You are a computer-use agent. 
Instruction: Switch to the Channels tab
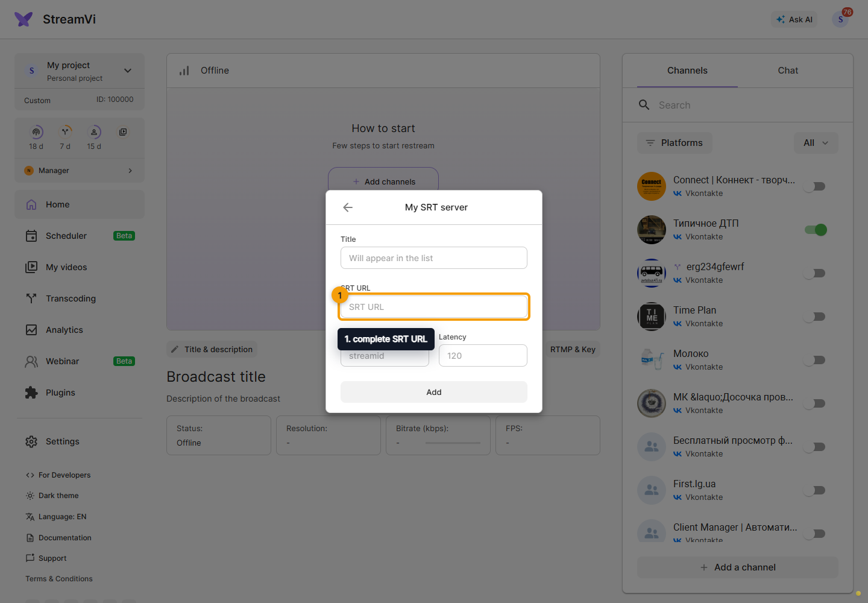(x=687, y=71)
